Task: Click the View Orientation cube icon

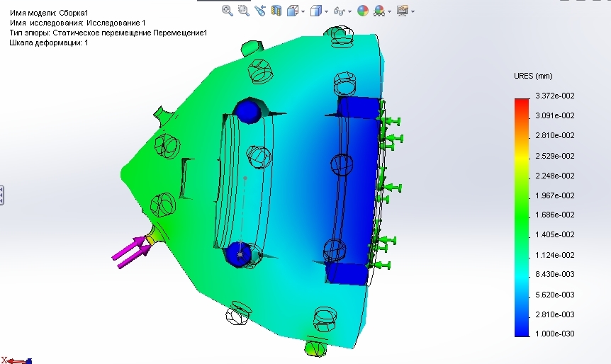Action: click(x=292, y=11)
